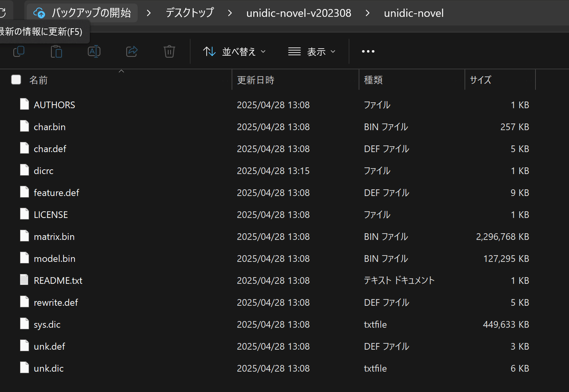Click the AUTHORS file icon
Viewport: 569px width, 392px height.
point(24,104)
